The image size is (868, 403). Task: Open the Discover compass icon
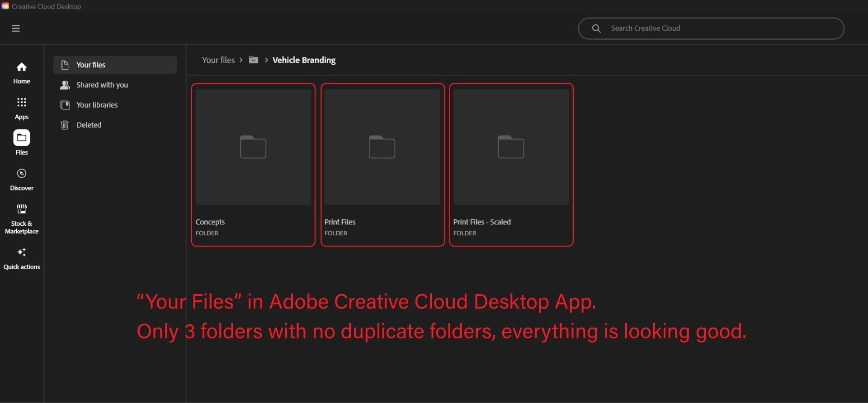[22, 174]
